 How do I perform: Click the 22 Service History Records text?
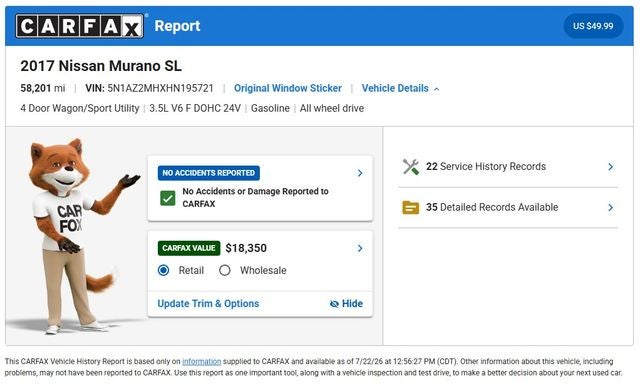click(486, 167)
